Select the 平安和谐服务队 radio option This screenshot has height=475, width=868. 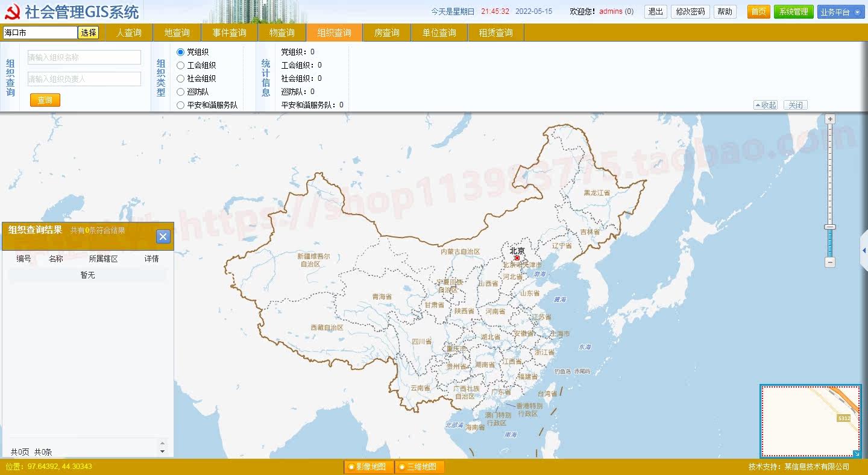pyautogui.click(x=180, y=105)
